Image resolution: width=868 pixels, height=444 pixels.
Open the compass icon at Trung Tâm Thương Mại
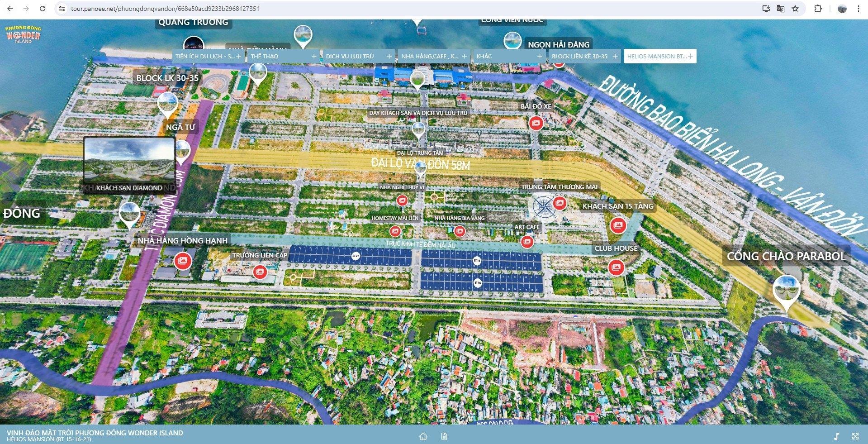click(541, 207)
